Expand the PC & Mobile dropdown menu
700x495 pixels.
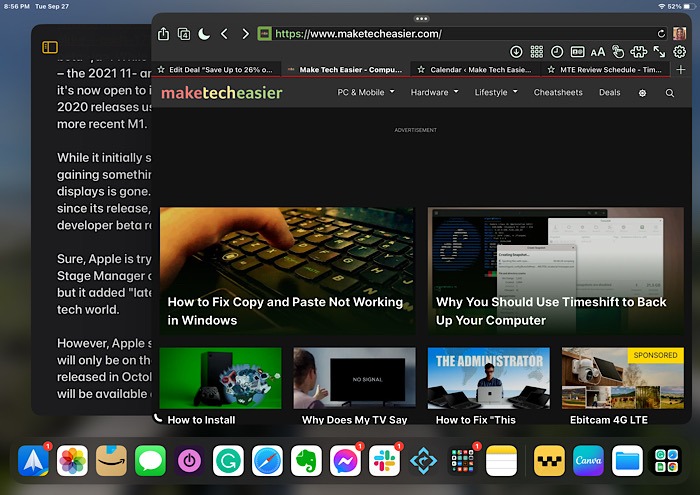pyautogui.click(x=365, y=92)
